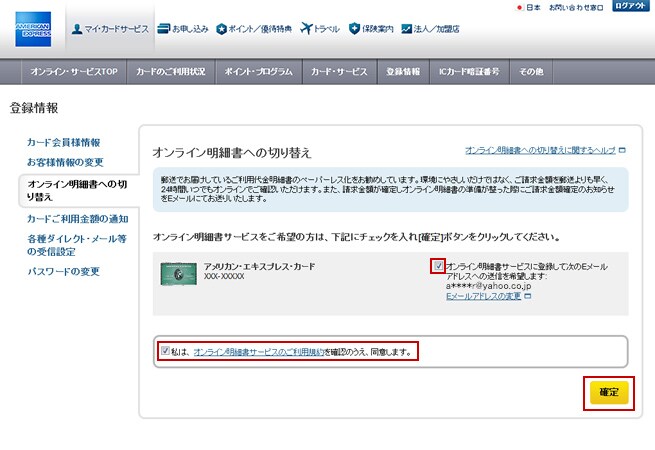Screen dimensions: 655x450
Task: Open Eメールアドレスの変更 link
Action: point(483,297)
